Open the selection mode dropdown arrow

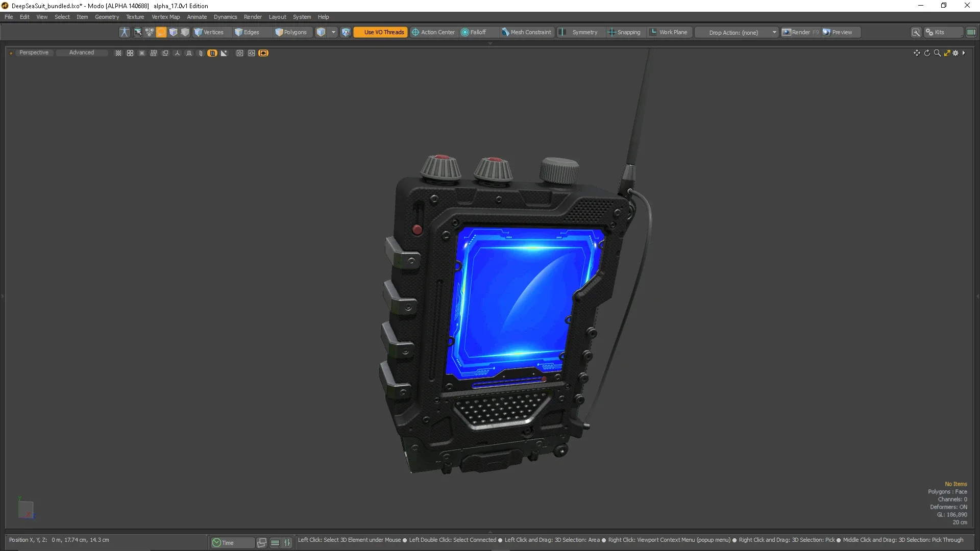coord(333,32)
